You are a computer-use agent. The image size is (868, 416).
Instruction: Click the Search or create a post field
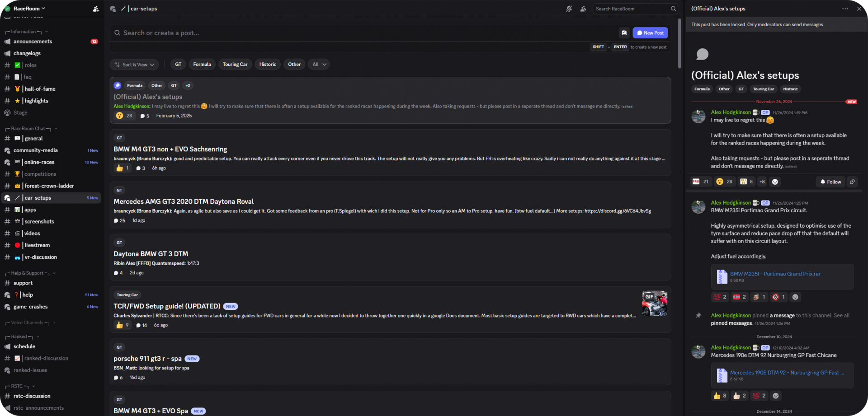(365, 33)
